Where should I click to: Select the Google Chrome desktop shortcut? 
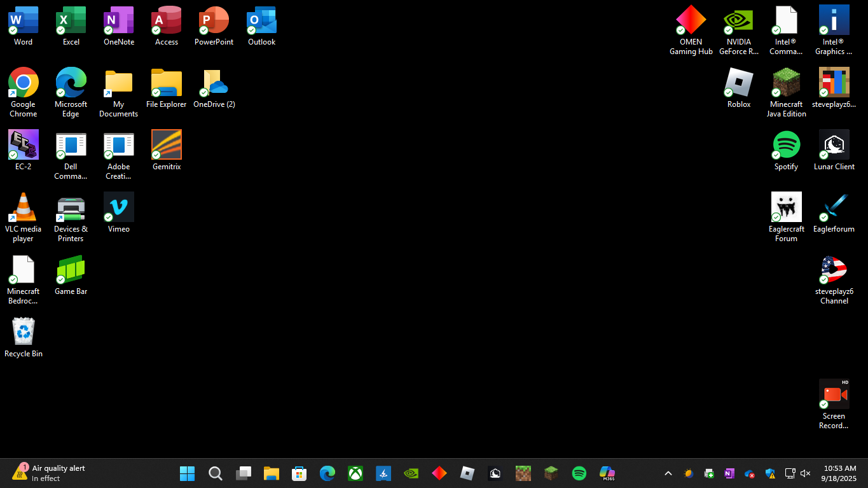click(24, 83)
